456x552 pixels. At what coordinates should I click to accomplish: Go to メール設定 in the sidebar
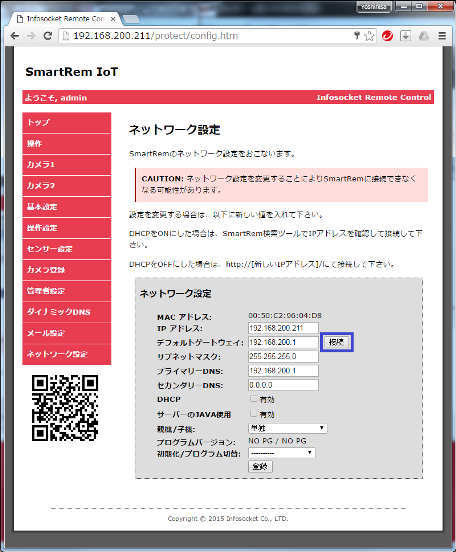click(x=67, y=333)
